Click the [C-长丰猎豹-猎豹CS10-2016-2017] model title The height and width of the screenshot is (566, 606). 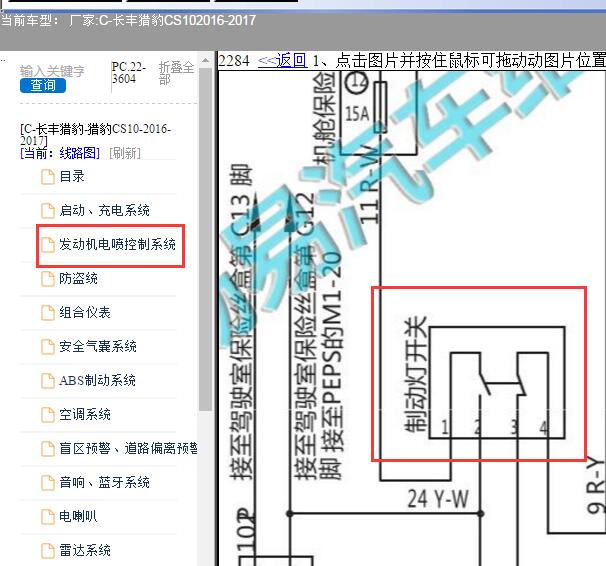95,134
